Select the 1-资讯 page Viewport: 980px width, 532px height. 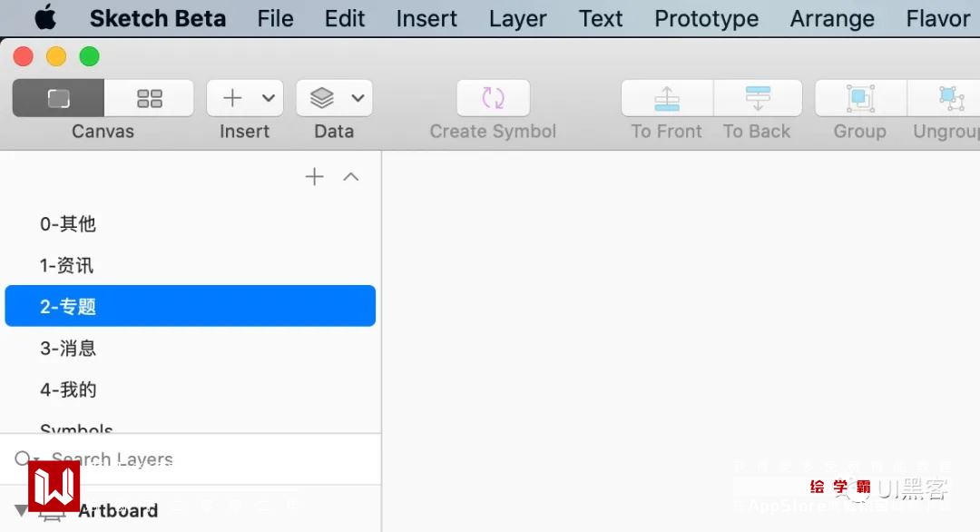tap(67, 265)
